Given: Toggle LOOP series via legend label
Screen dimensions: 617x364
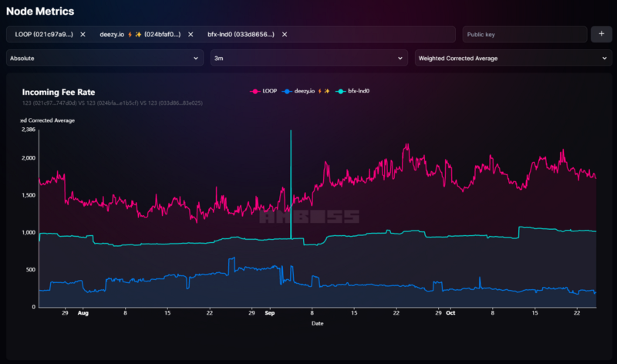Looking at the screenshot, I should (x=270, y=91).
